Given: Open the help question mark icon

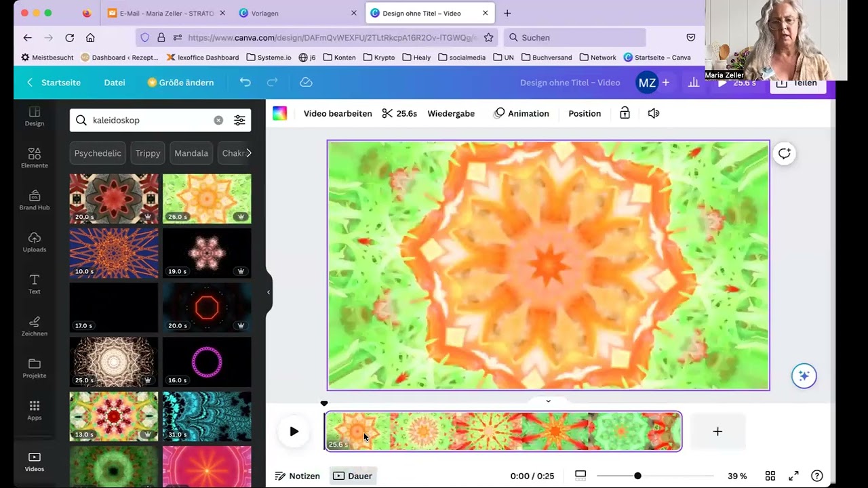Looking at the screenshot, I should click(817, 476).
